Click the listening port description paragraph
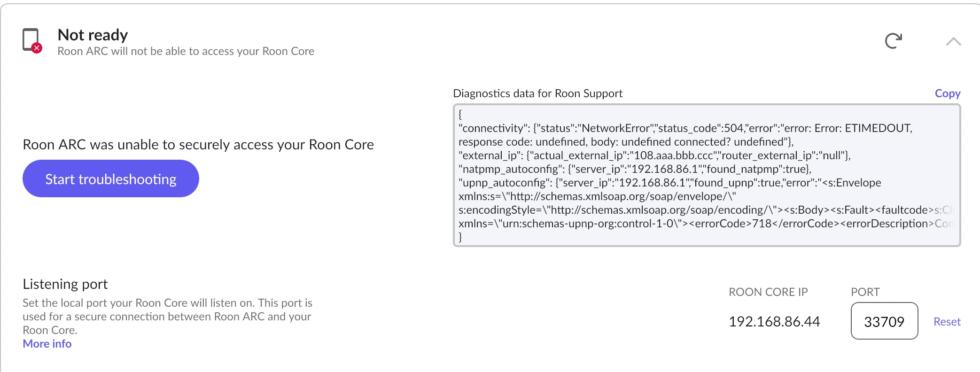This screenshot has height=372, width=980. coord(167,316)
